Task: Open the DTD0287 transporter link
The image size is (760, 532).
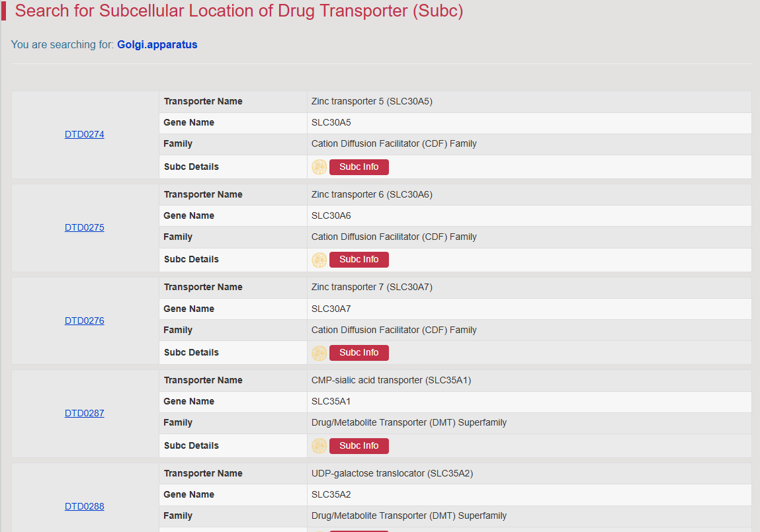Action: (85, 414)
